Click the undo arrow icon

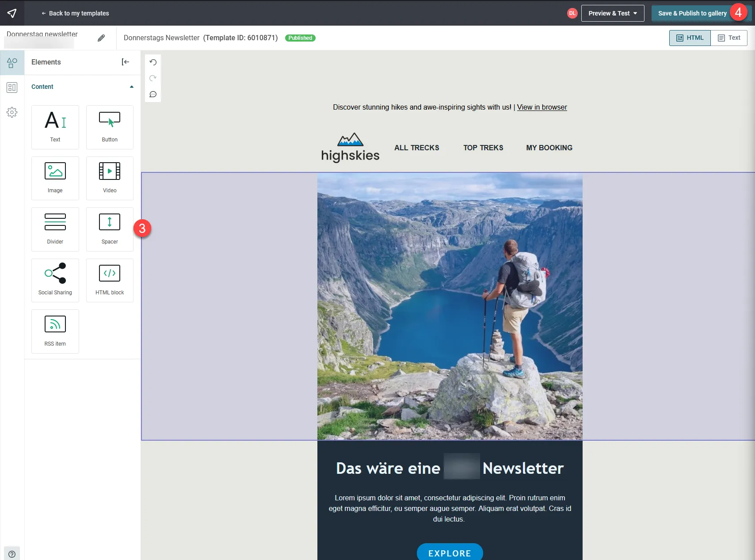click(153, 62)
